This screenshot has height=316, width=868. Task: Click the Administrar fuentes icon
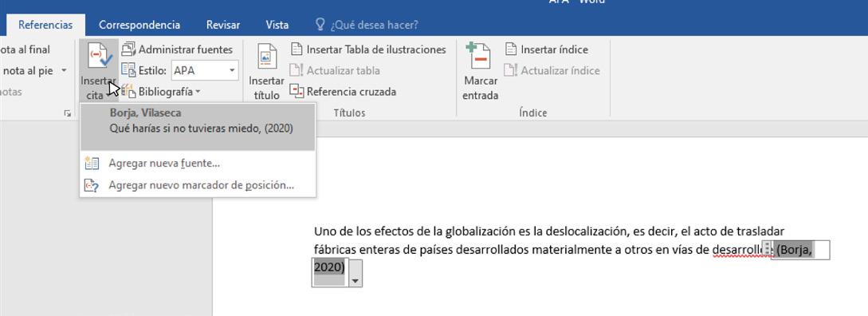tap(128, 49)
